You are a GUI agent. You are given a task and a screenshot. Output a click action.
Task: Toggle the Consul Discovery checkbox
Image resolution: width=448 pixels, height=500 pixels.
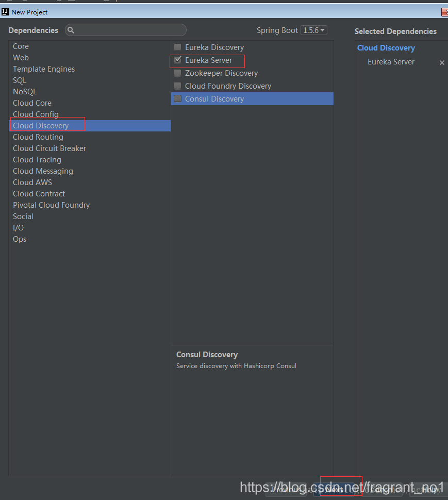(178, 98)
